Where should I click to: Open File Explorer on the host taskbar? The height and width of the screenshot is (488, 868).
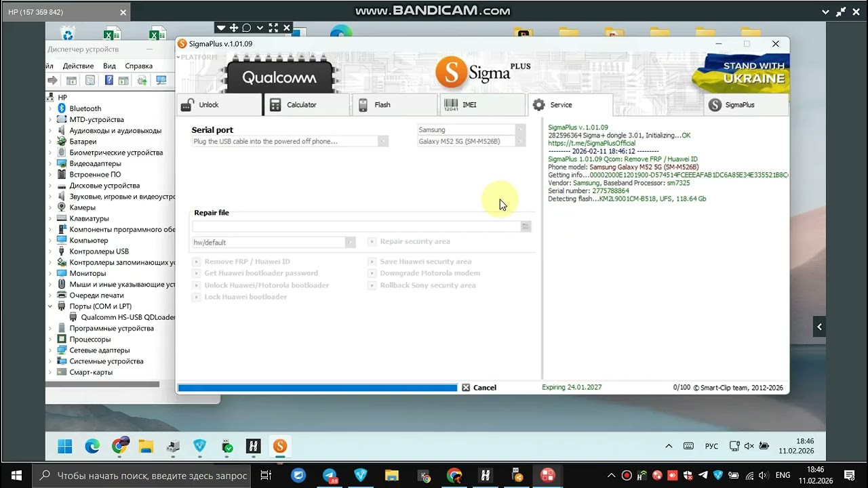point(391,476)
